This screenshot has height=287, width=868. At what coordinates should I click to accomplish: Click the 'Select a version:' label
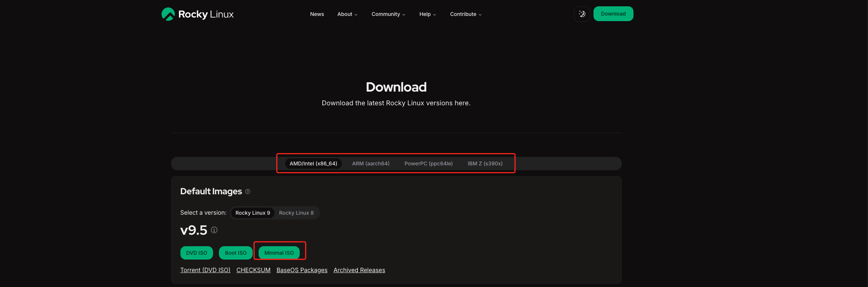click(x=203, y=212)
